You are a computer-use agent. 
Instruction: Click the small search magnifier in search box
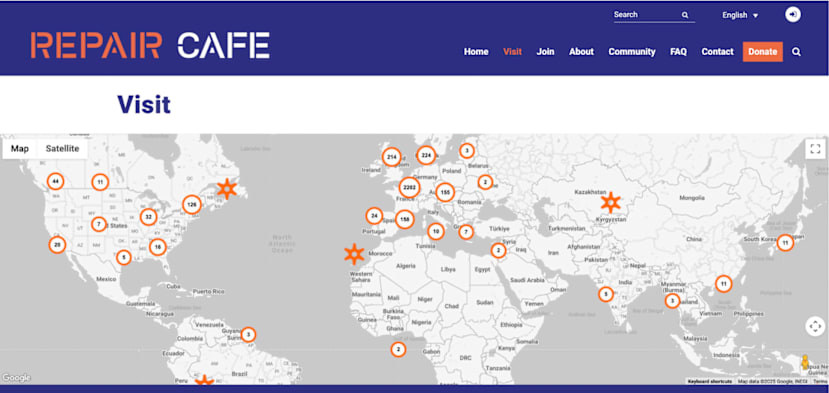pos(685,15)
